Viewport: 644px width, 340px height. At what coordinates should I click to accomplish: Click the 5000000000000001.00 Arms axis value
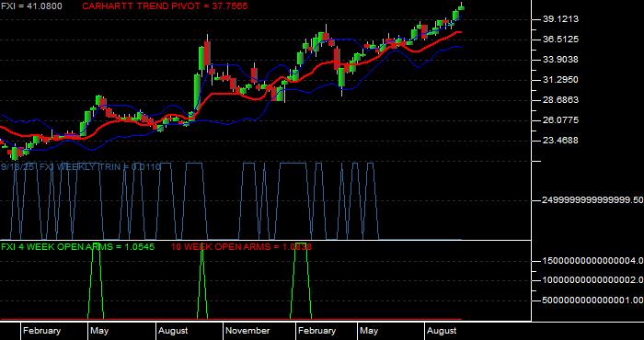coord(592,300)
